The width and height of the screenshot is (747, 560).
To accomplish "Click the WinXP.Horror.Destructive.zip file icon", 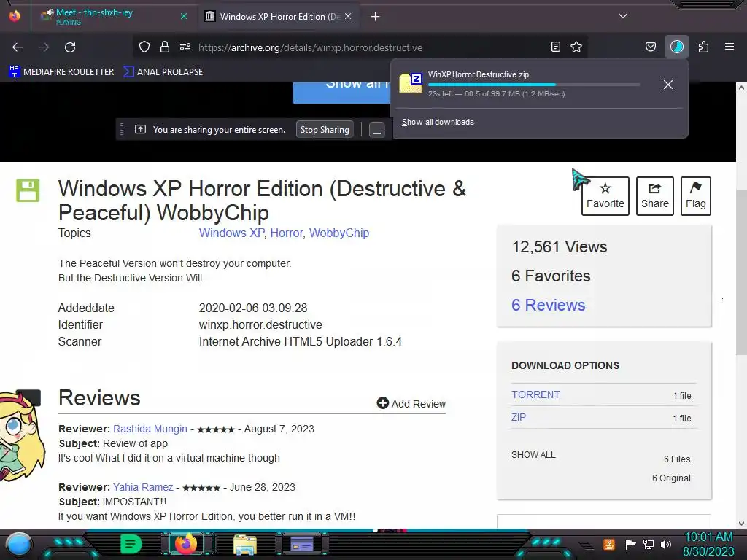I will (411, 83).
